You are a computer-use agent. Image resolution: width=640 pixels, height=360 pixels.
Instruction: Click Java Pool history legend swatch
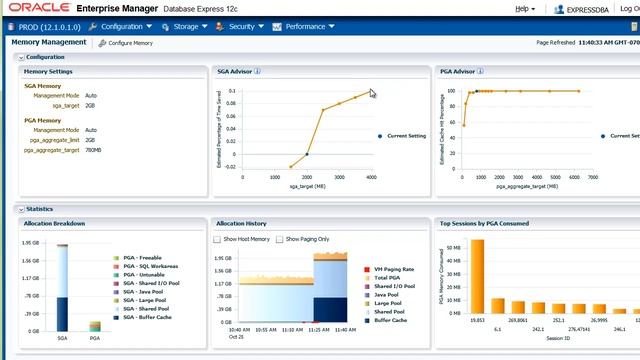point(367,295)
